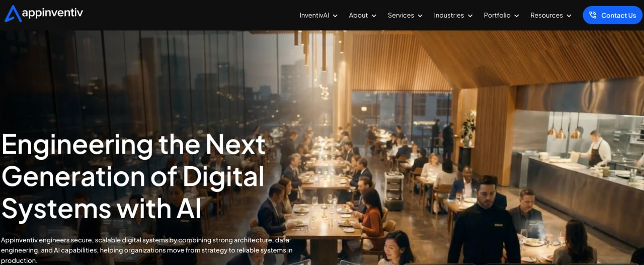Expand the Industries chevron arrow
Image resolution: width=644 pixels, height=265 pixels.
point(470,16)
